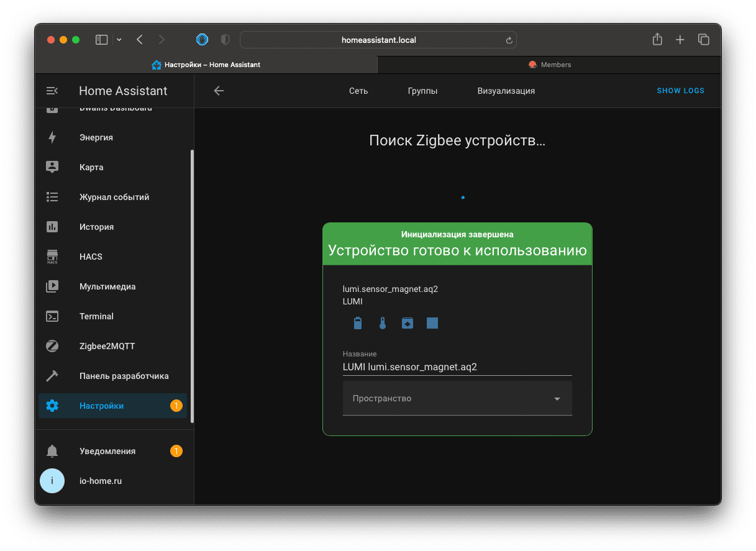This screenshot has height=551, width=756.
Task: Click the thermometer entity icon of the device
Action: click(383, 323)
